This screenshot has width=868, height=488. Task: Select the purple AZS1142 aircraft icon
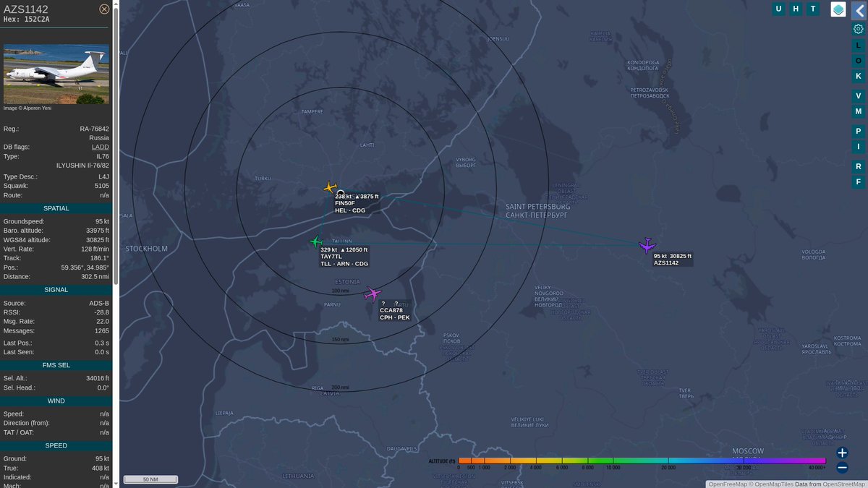point(646,246)
